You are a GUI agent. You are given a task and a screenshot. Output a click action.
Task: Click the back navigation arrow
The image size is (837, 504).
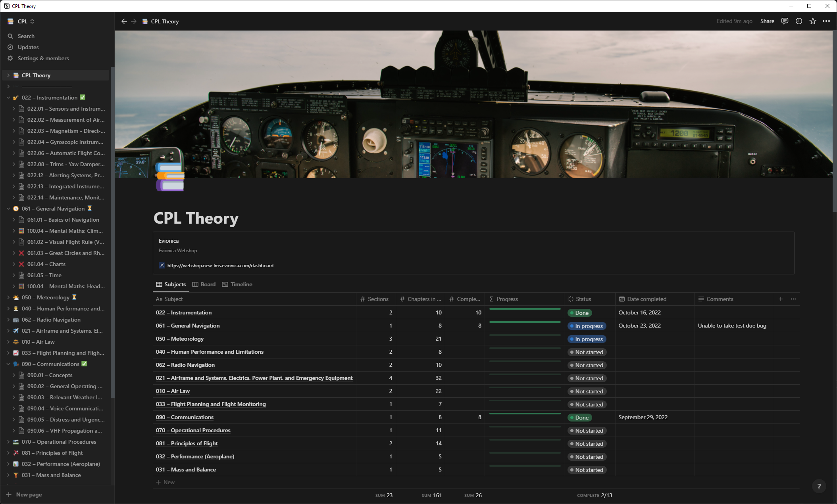click(124, 21)
